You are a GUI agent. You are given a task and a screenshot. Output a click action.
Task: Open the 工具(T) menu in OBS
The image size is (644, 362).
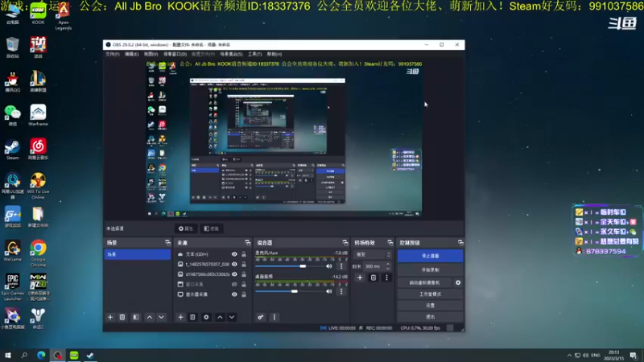pos(254,54)
